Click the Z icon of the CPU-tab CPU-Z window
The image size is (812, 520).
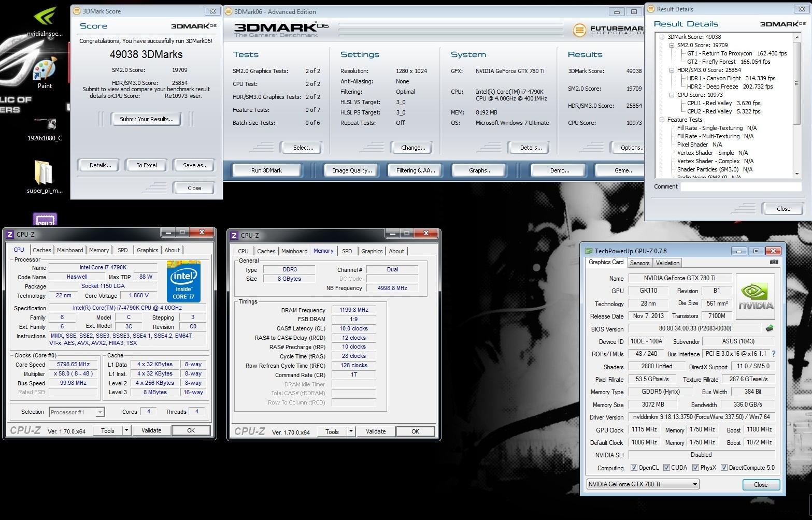[9, 234]
